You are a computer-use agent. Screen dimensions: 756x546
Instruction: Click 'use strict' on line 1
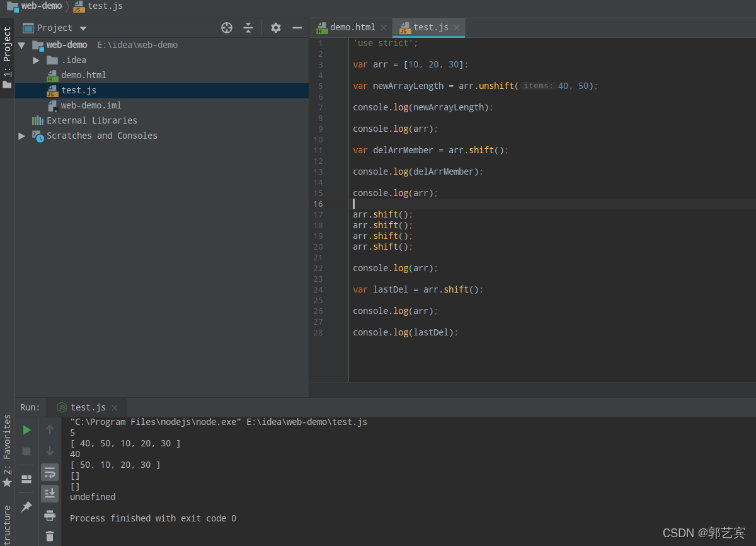[x=386, y=44]
